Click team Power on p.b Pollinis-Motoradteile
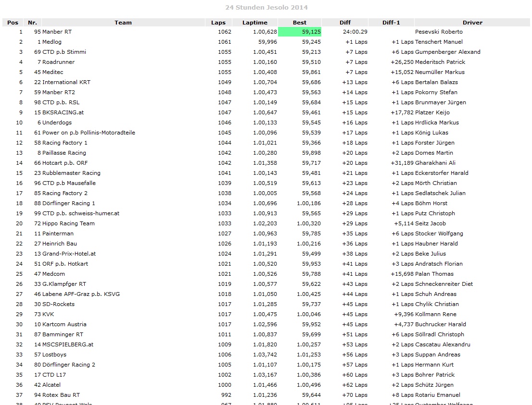This screenshot has width=532, height=405. 89,133
